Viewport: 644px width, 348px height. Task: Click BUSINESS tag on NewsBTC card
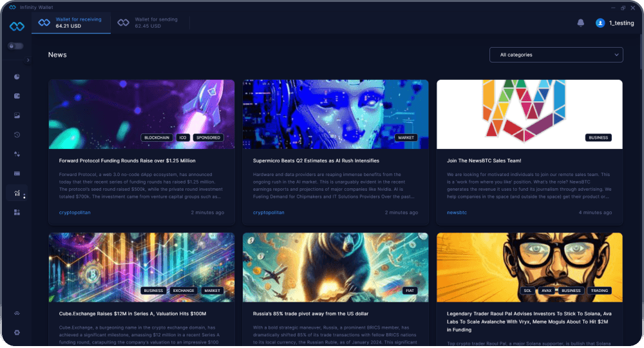tap(598, 138)
